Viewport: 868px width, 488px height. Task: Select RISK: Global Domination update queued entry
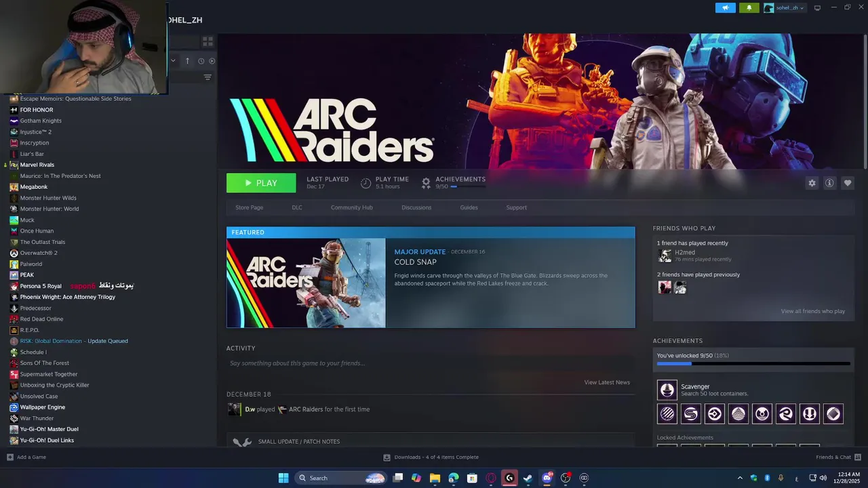click(74, 341)
